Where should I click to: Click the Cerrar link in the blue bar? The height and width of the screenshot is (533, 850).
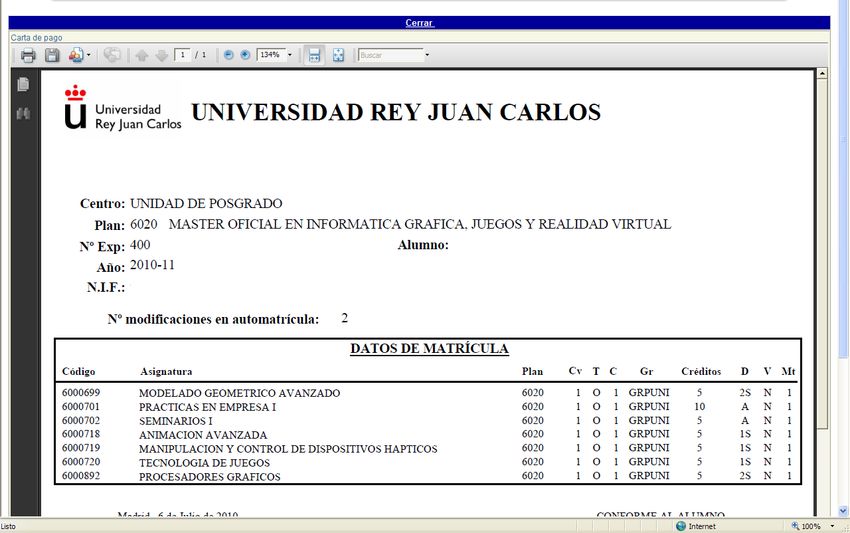click(x=419, y=23)
